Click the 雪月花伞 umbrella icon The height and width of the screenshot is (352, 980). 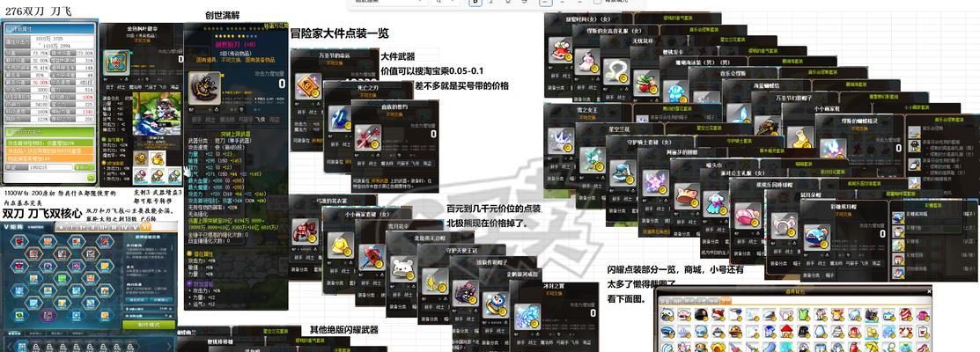pos(372,257)
